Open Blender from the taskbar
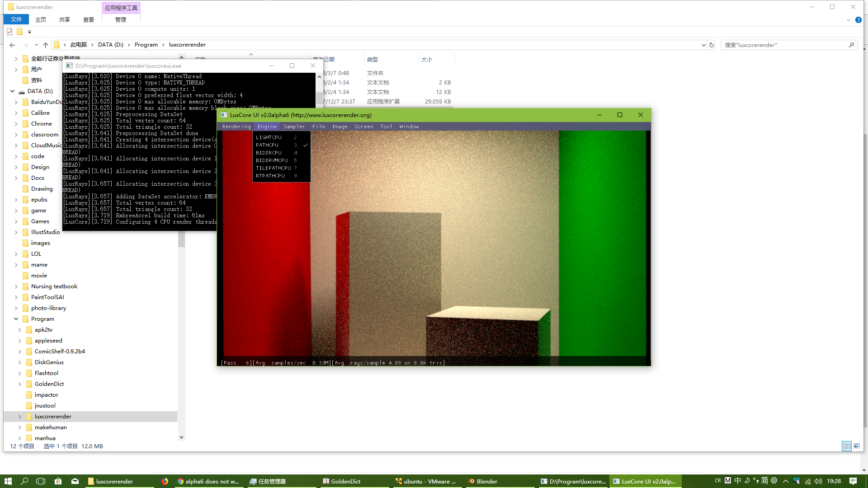 (x=482, y=481)
